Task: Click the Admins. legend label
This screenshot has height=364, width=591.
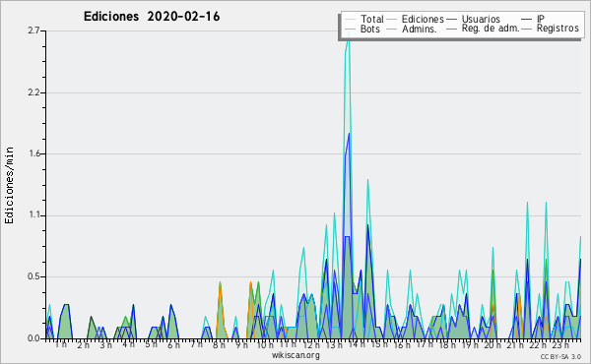Action: click(x=420, y=29)
